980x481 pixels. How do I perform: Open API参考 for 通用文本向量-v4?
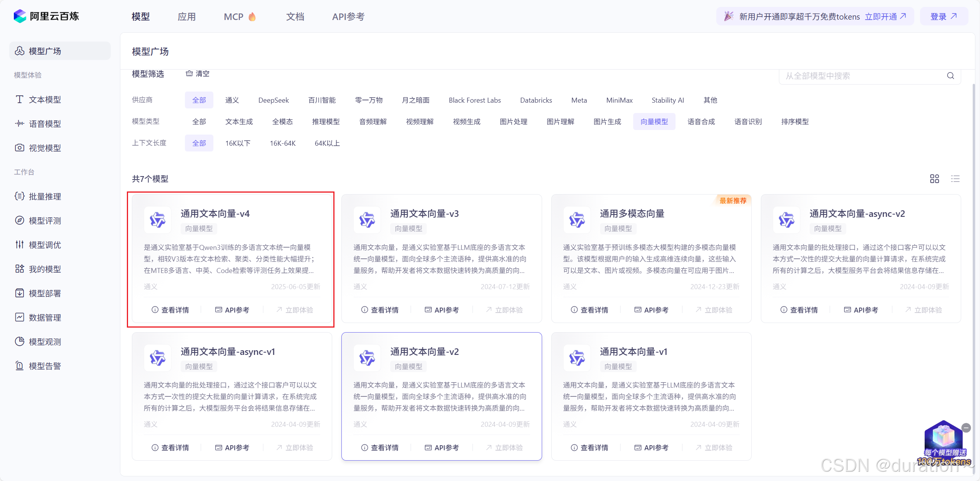(x=232, y=310)
